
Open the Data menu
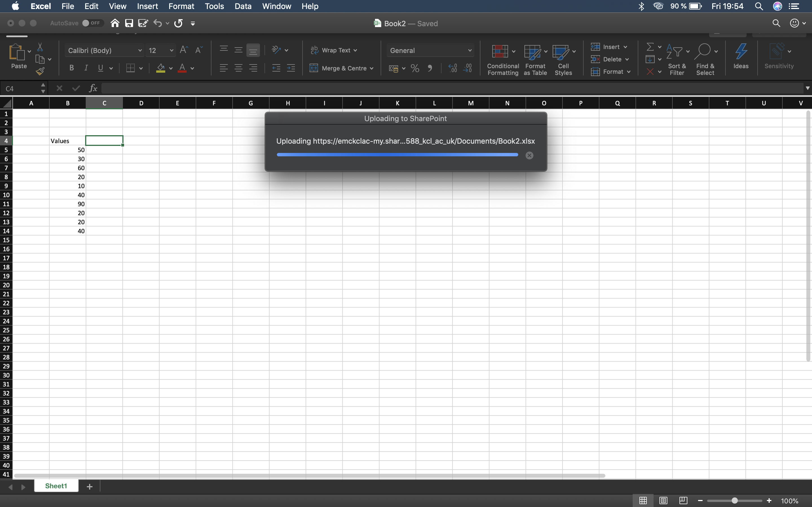click(243, 6)
